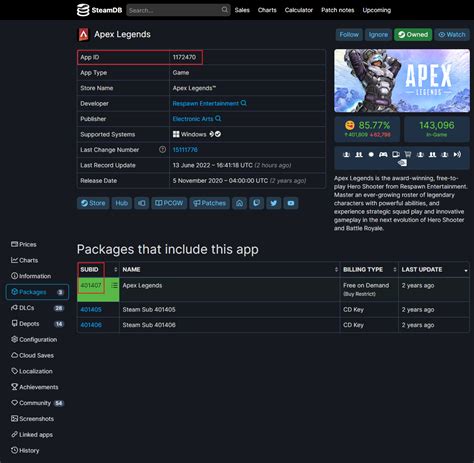
Task: Open the Electronic Arts publisher link
Action: (193, 119)
